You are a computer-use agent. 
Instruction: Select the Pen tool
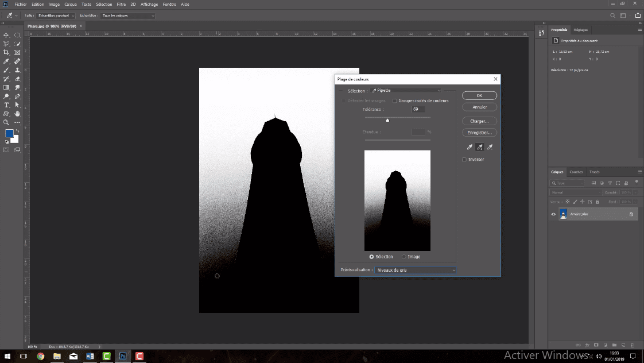[17, 96]
